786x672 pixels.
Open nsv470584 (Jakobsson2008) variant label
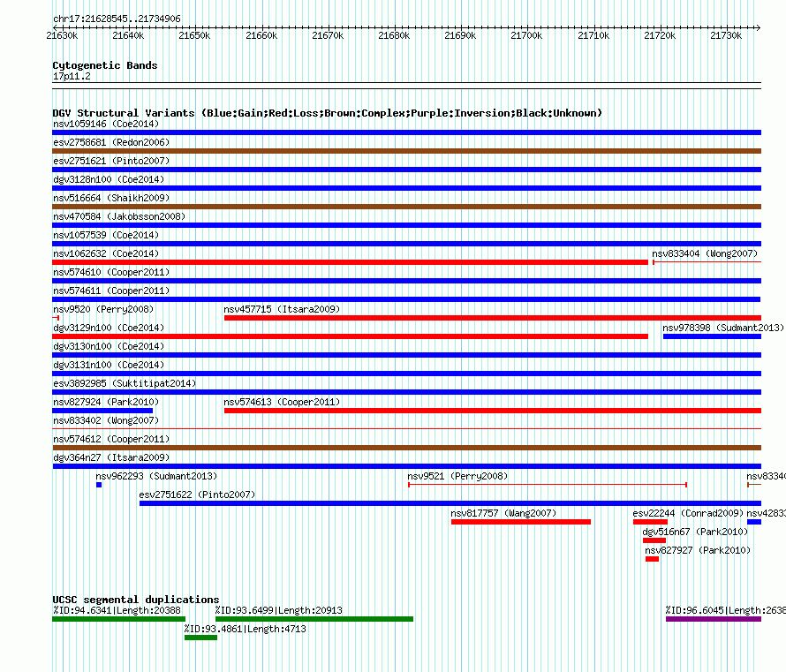point(119,216)
